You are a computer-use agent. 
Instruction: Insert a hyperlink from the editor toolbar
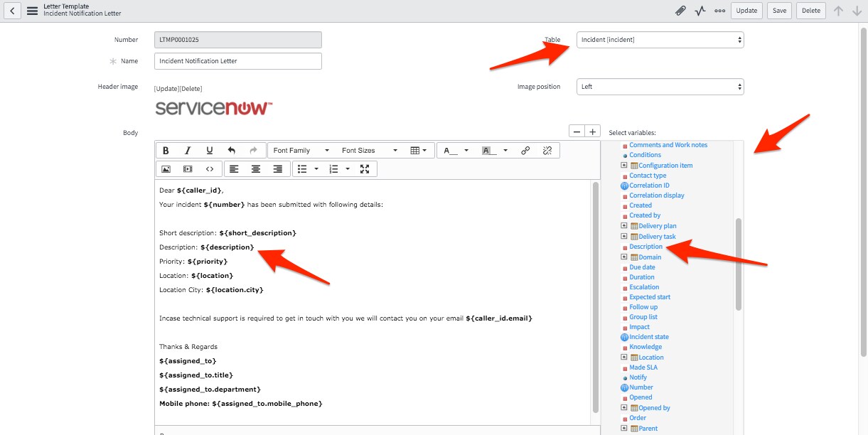pyautogui.click(x=525, y=151)
